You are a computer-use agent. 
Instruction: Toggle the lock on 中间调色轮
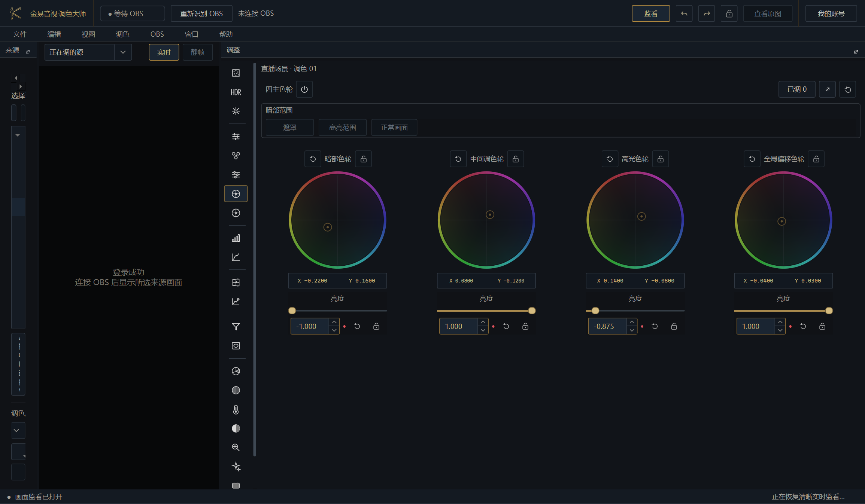click(x=516, y=159)
